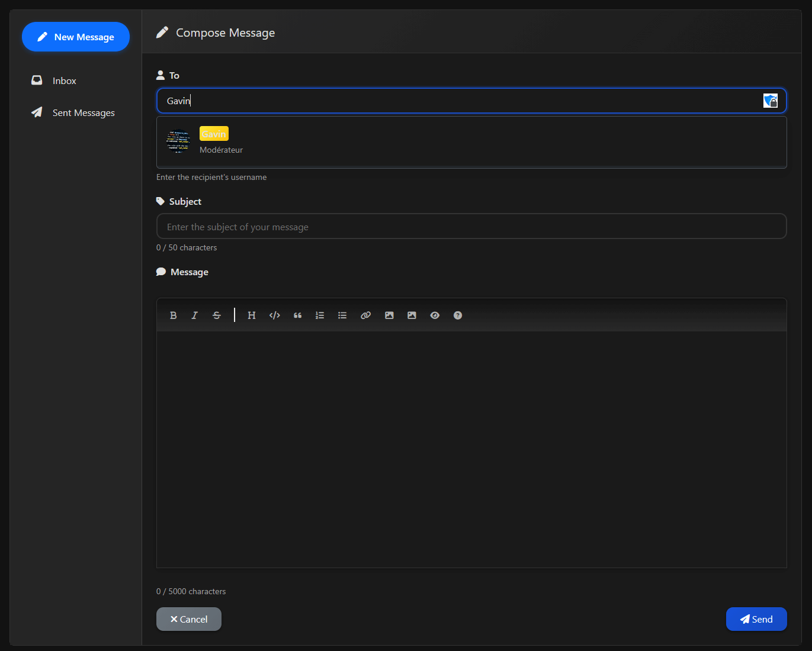This screenshot has height=651, width=812.
Task: Select Gavin from the recipient suggestions
Action: 214,141
